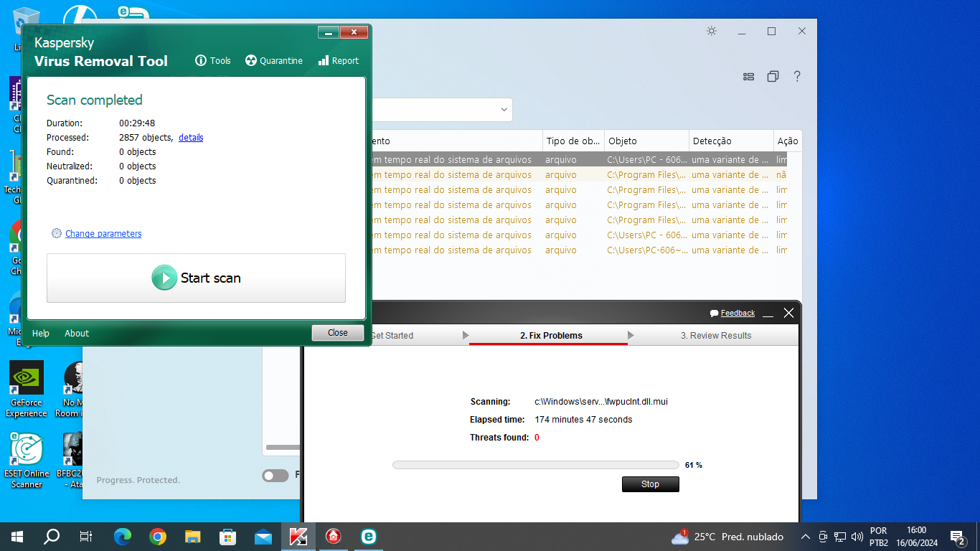Click the copy windows icon in ESET
Image resolution: width=980 pixels, height=551 pixels.
[773, 77]
